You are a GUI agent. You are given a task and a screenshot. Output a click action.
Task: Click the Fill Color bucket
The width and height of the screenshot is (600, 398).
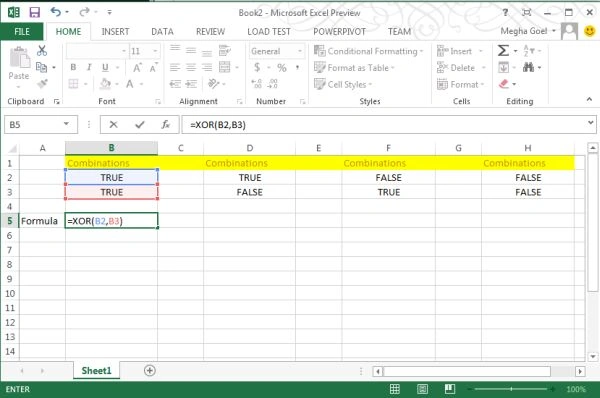(105, 84)
